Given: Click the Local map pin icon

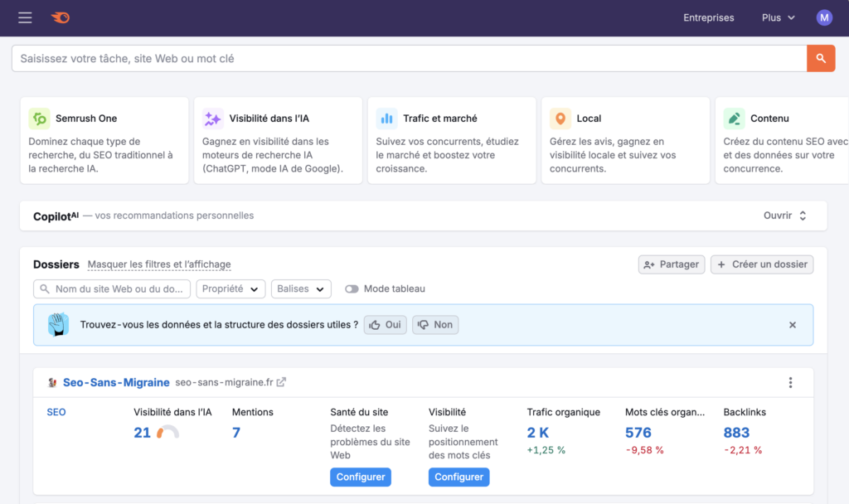Looking at the screenshot, I should click(560, 119).
